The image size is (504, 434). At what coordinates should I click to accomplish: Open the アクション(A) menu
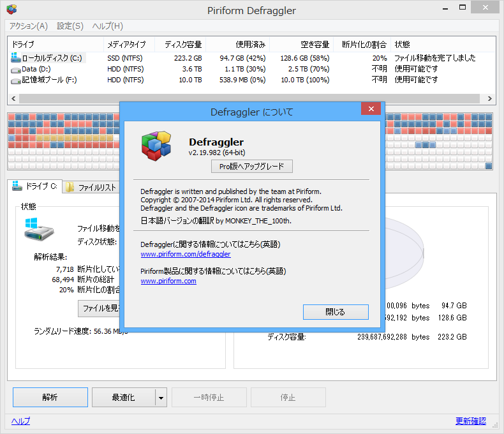[28, 26]
